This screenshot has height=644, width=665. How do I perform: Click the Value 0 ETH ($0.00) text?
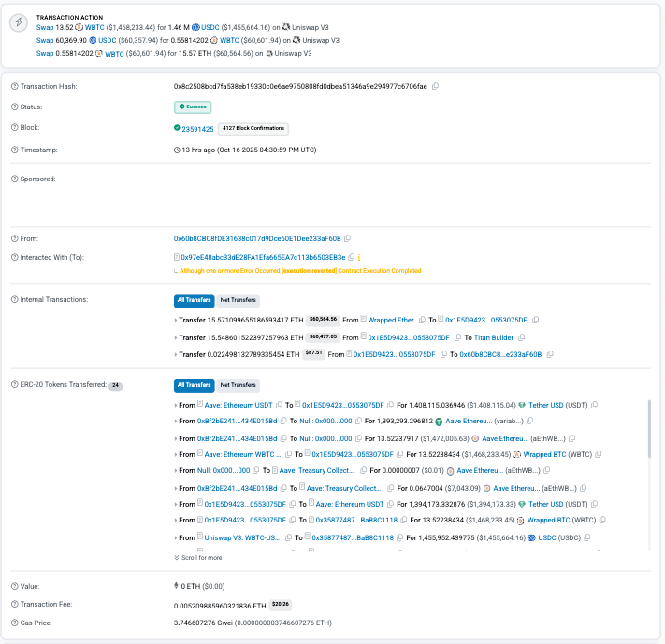(x=203, y=586)
